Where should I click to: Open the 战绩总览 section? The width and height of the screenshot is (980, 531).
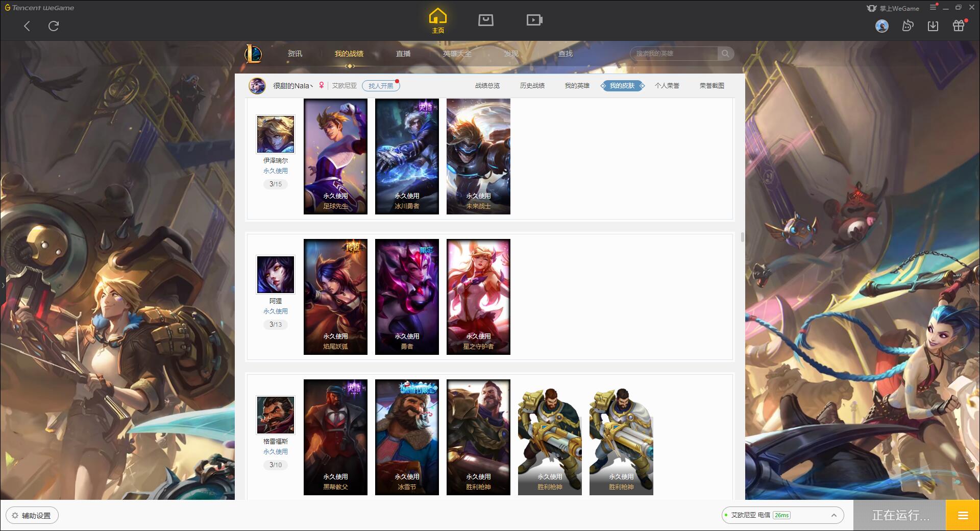(487, 86)
